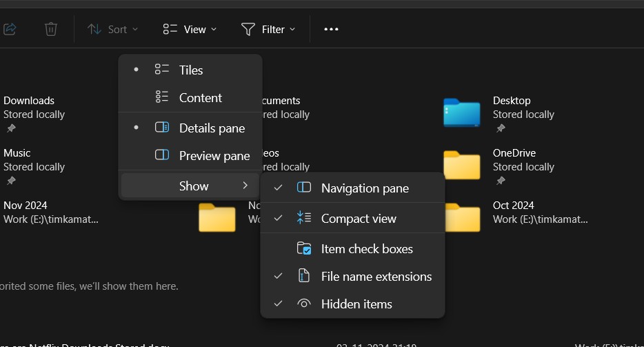Enable Item check boxes
644x347 pixels.
pyautogui.click(x=353, y=249)
